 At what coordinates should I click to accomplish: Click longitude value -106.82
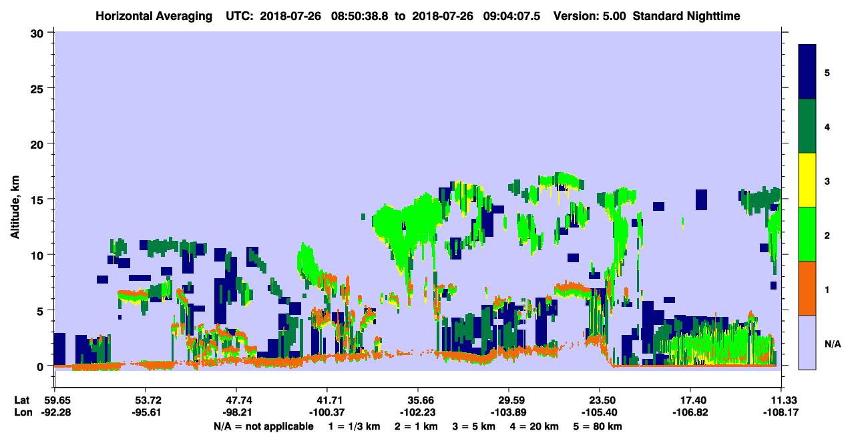690,412
